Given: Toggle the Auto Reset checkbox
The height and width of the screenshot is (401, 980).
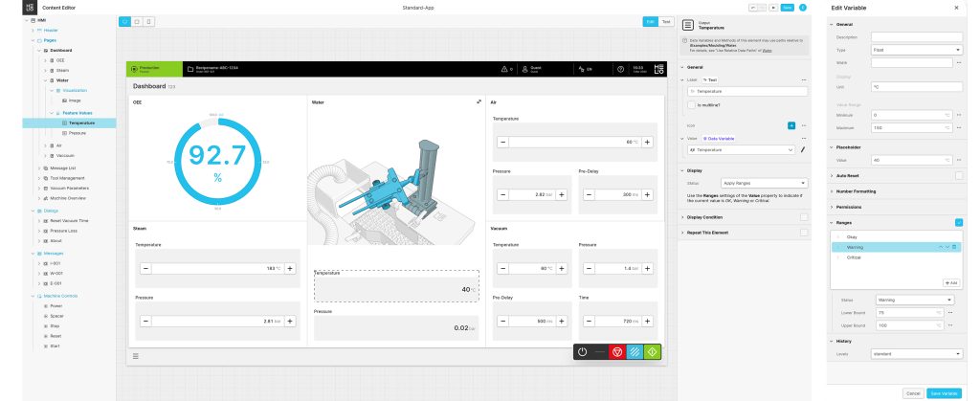Looking at the screenshot, I should [x=958, y=175].
